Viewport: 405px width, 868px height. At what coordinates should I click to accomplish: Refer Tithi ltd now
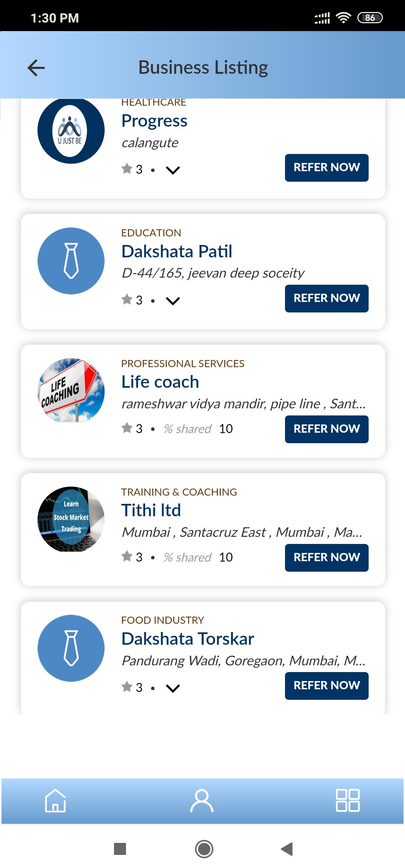(326, 557)
